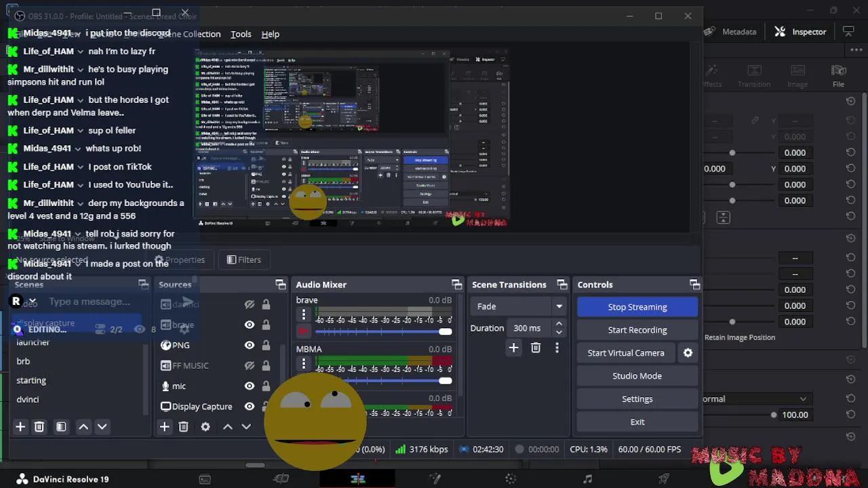This screenshot has height=488, width=868.
Task: Delete the scene transition with trash icon
Action: tap(536, 348)
